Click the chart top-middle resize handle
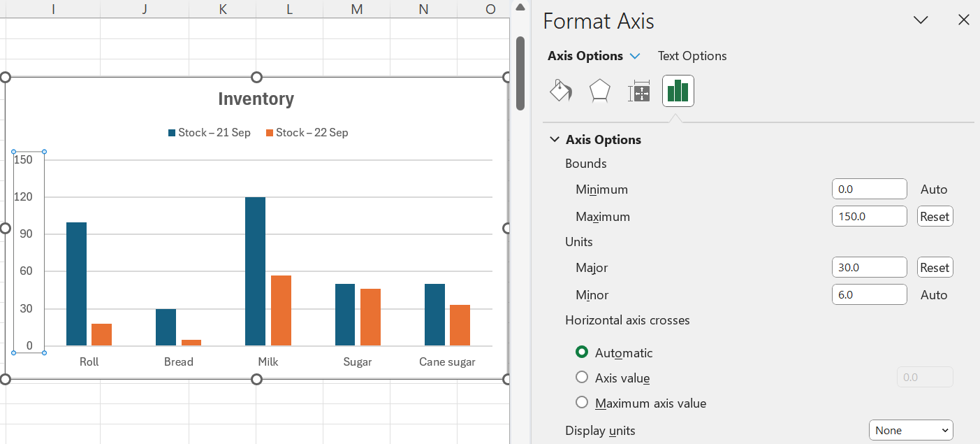 [256, 77]
